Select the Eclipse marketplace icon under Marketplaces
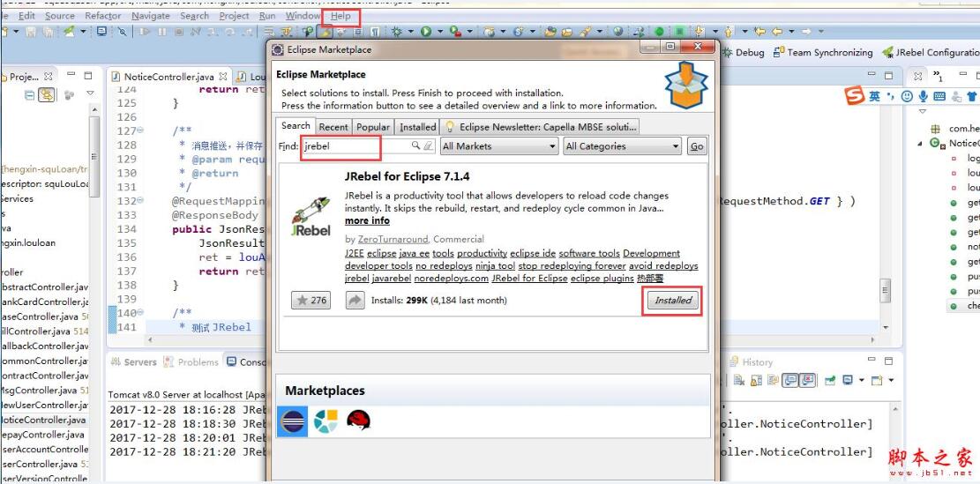 (x=292, y=421)
